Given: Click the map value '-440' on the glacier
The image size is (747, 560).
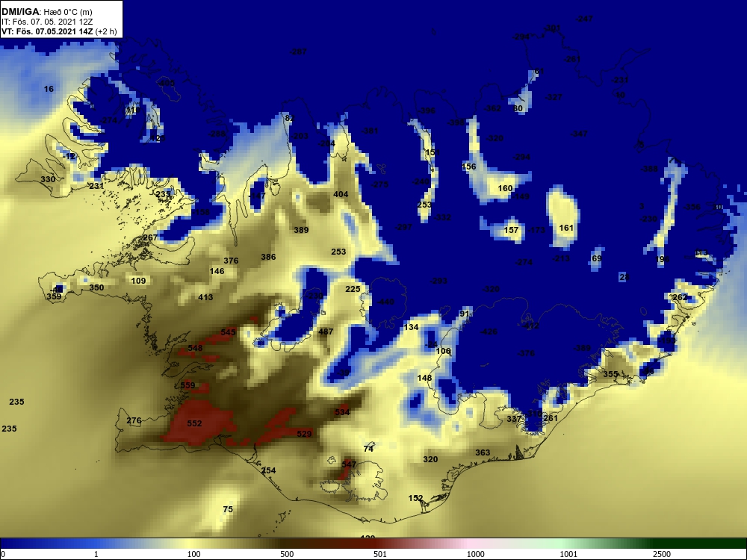Looking at the screenshot, I should (385, 302).
